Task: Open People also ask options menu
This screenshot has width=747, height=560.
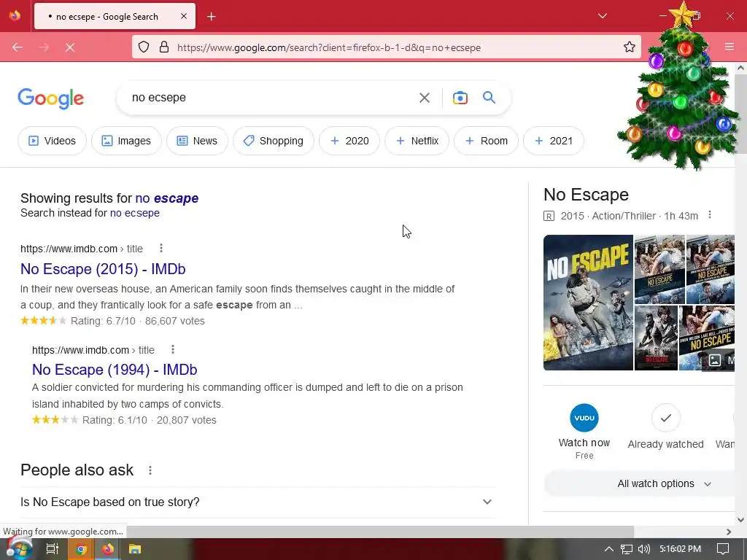Action: pyautogui.click(x=150, y=470)
